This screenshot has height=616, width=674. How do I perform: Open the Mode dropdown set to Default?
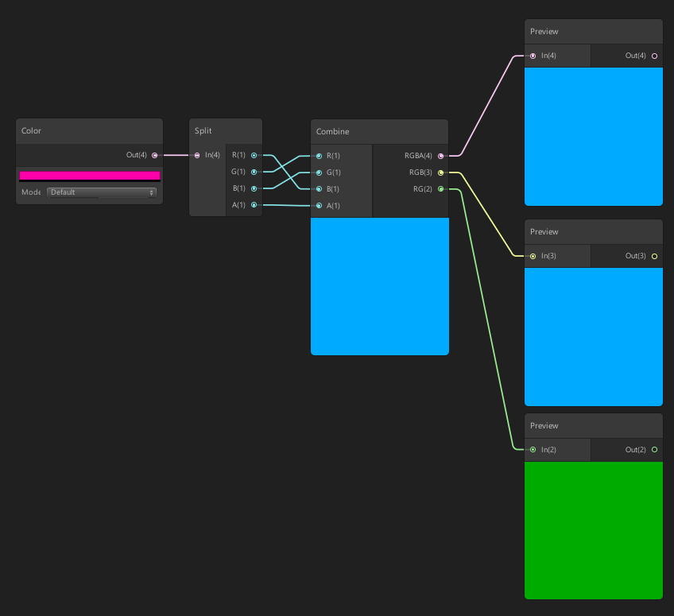click(x=101, y=192)
